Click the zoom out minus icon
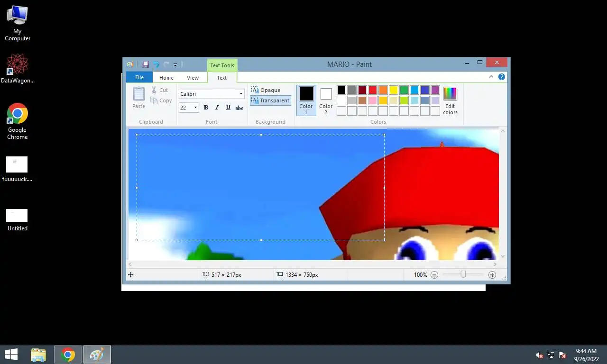The width and height of the screenshot is (607, 364). coord(434,275)
